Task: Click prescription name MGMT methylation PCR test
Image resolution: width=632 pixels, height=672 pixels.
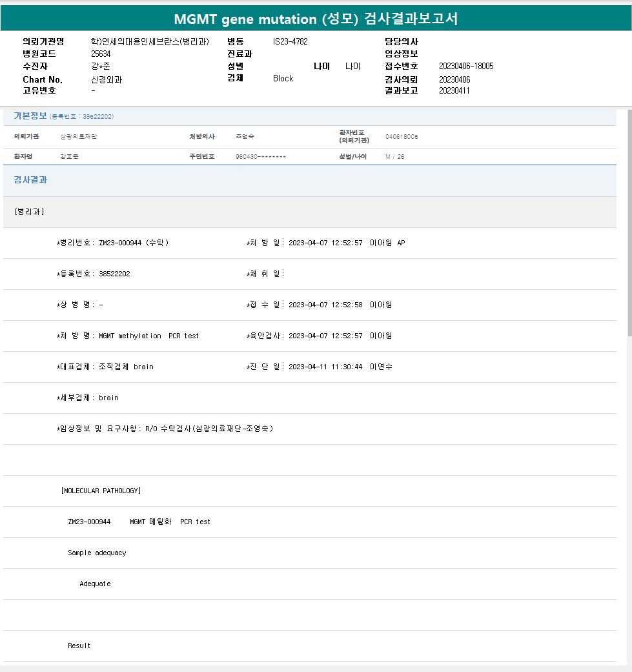Action: [x=128, y=336]
